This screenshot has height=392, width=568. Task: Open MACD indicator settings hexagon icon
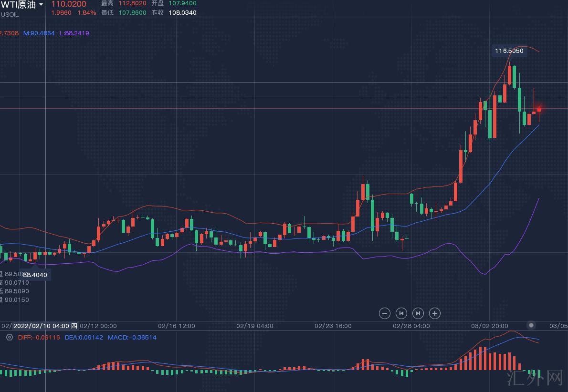pos(9,337)
